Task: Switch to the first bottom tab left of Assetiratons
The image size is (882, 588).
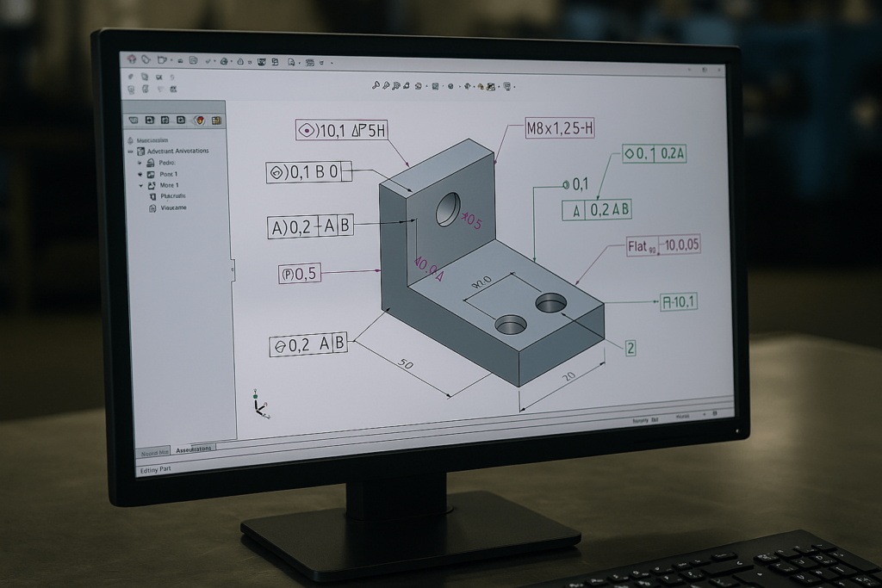Action: pos(153,451)
